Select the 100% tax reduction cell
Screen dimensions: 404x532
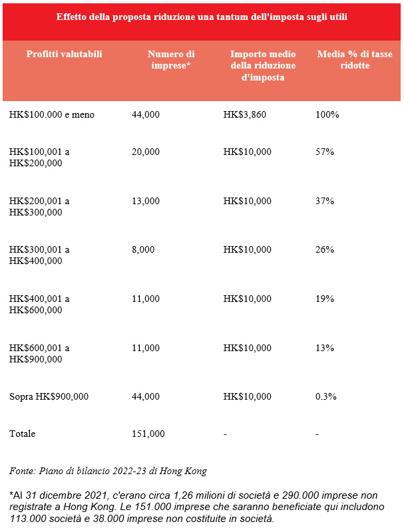click(327, 115)
